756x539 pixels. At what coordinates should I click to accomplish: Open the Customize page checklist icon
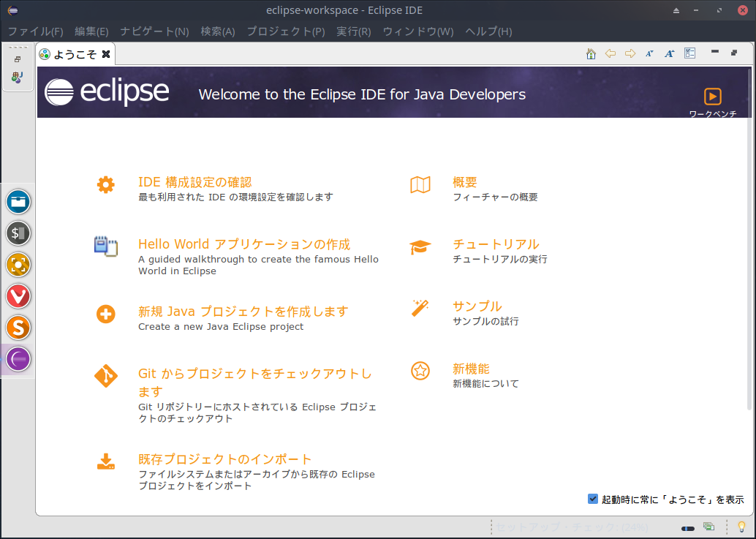(690, 53)
